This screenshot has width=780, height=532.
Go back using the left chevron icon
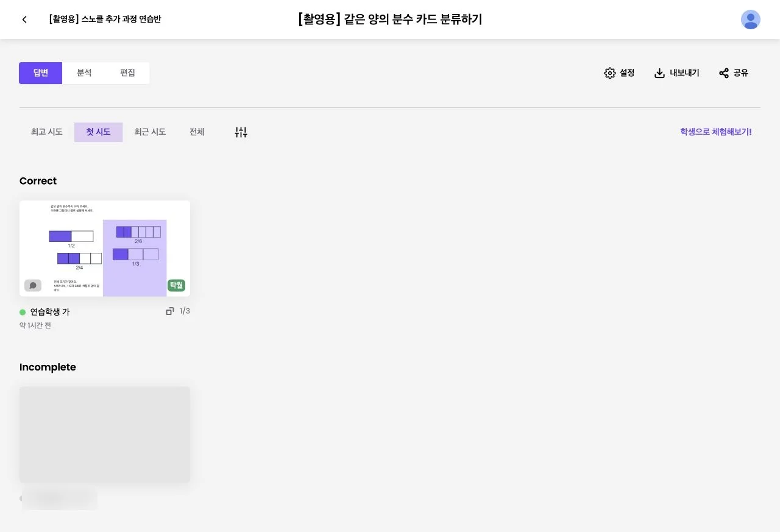click(x=24, y=20)
